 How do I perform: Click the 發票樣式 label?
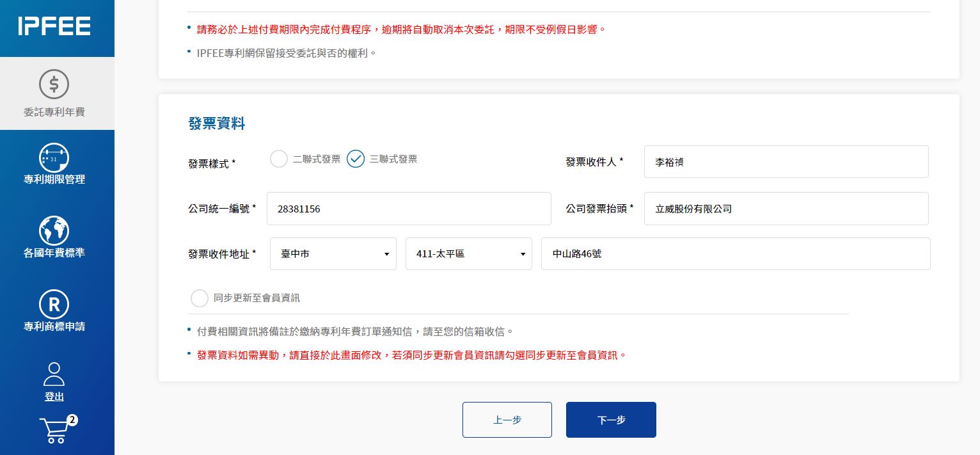click(x=212, y=164)
